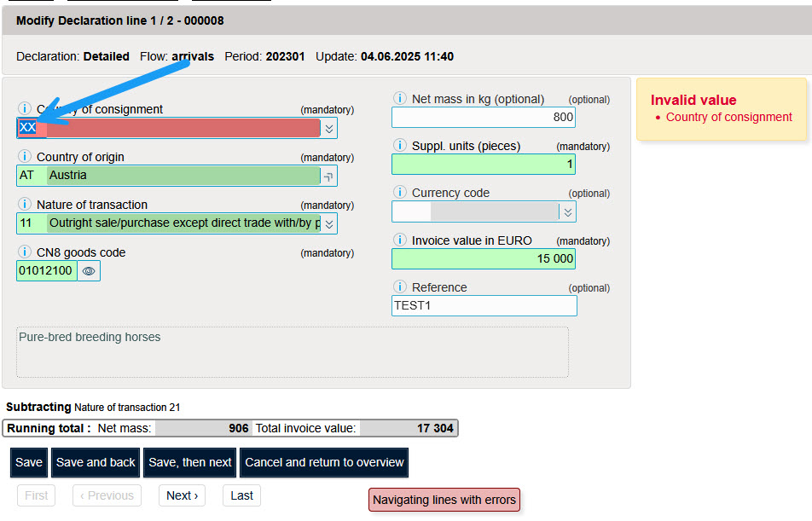This screenshot has height=521, width=812.
Task: Open CN8 goods code lookup eye icon
Action: (x=89, y=271)
